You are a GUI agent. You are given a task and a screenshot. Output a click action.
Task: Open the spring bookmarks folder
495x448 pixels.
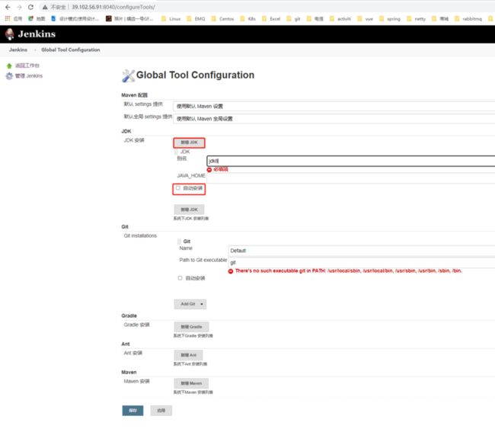pos(390,18)
